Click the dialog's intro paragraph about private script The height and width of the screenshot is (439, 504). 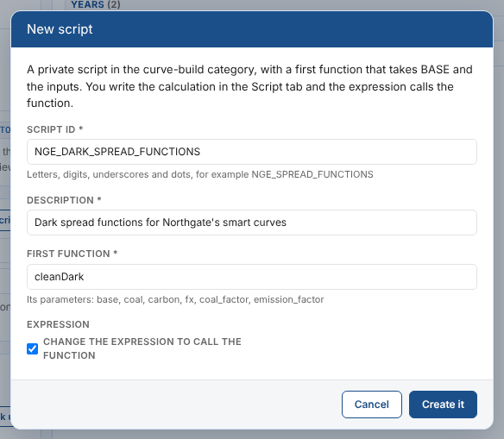pyautogui.click(x=249, y=86)
